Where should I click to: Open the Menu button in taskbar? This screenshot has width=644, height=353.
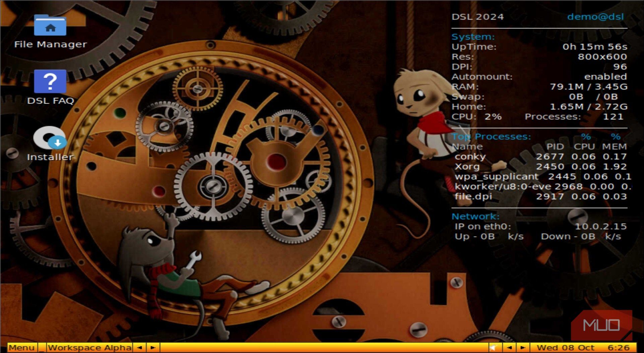(22, 348)
